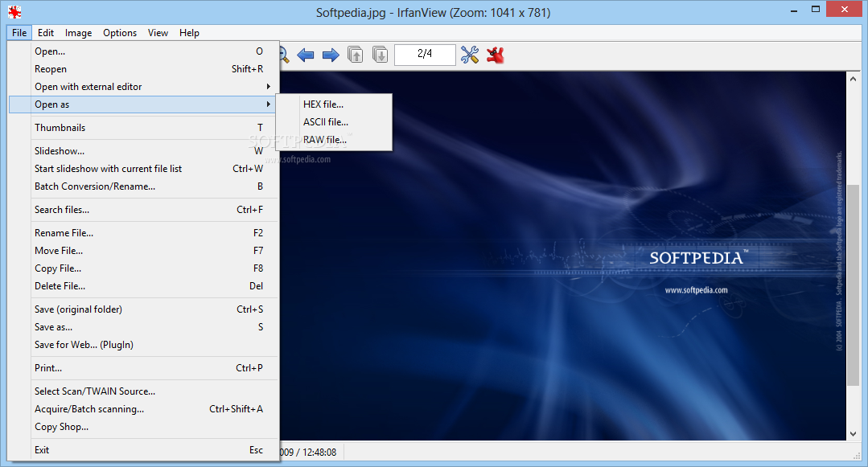Select Delete File... entry
The height and width of the screenshot is (467, 868).
click(143, 286)
